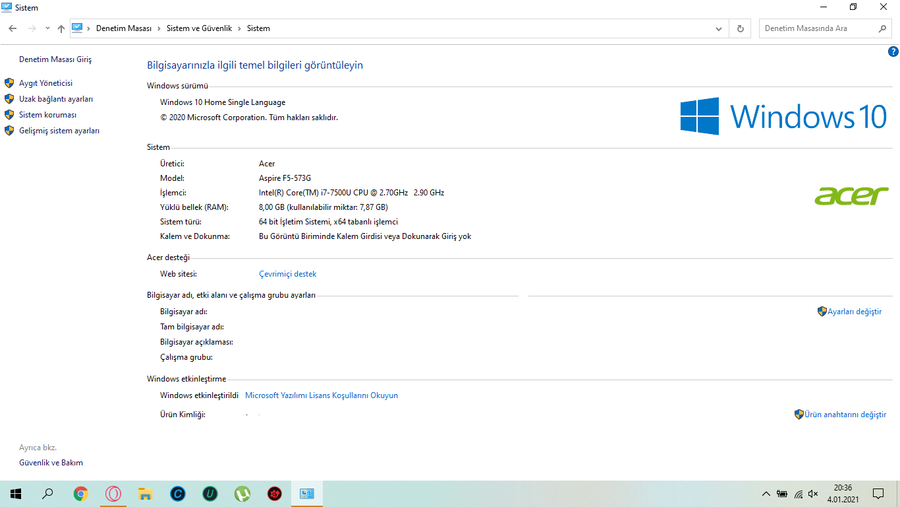This screenshot has width=900, height=507.
Task: Open Microsoft Yazılımı Lisans Koşullarını Okuyun link
Action: pos(321,395)
